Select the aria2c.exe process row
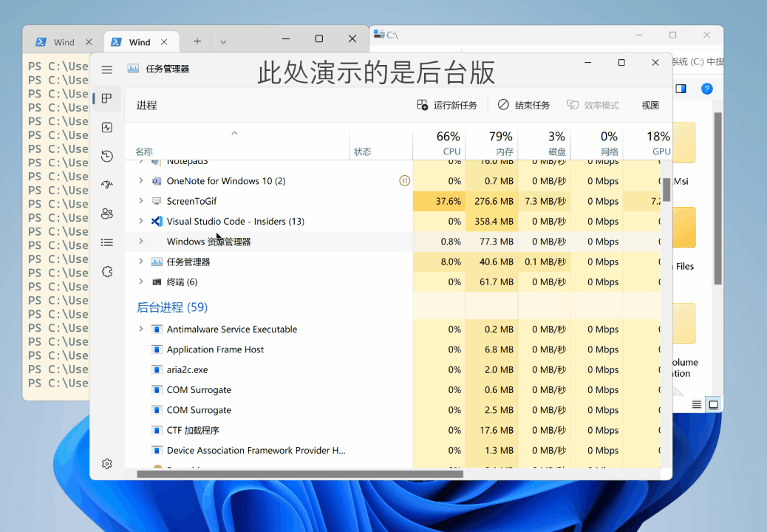The height and width of the screenshot is (532, 767). coord(392,369)
